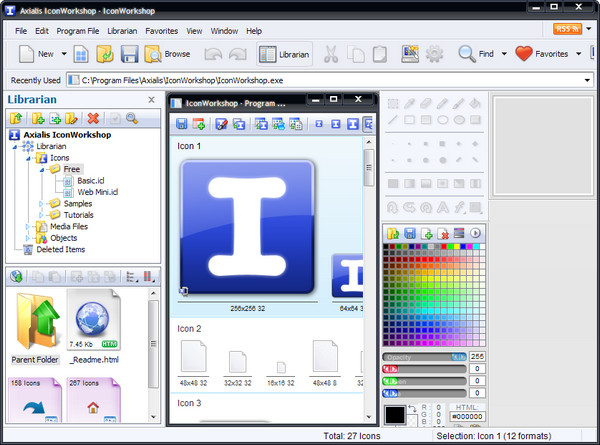Screen dimensions: 600x445
Task: Expand the Media Files tree node
Action: [29, 227]
